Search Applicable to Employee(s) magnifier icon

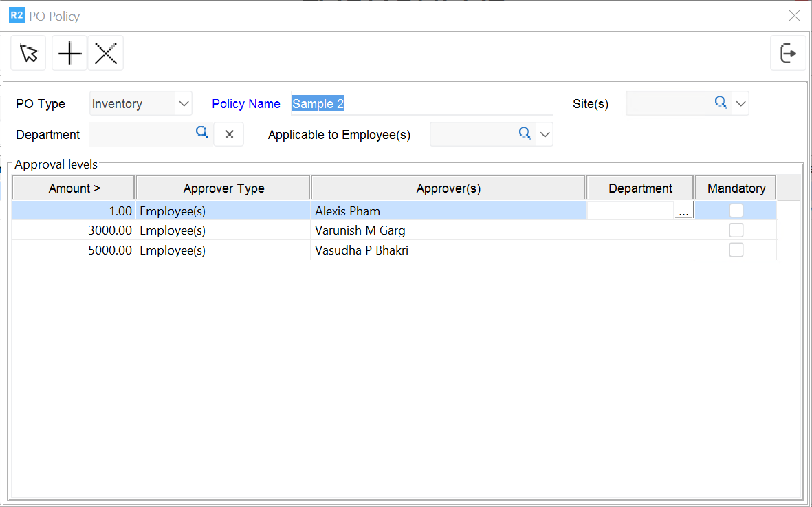[x=525, y=133]
